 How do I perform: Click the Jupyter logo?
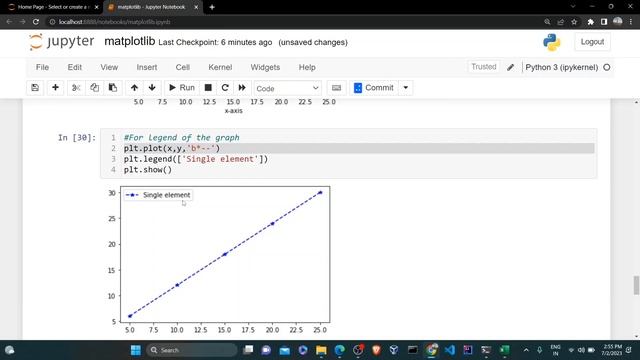(x=62, y=42)
